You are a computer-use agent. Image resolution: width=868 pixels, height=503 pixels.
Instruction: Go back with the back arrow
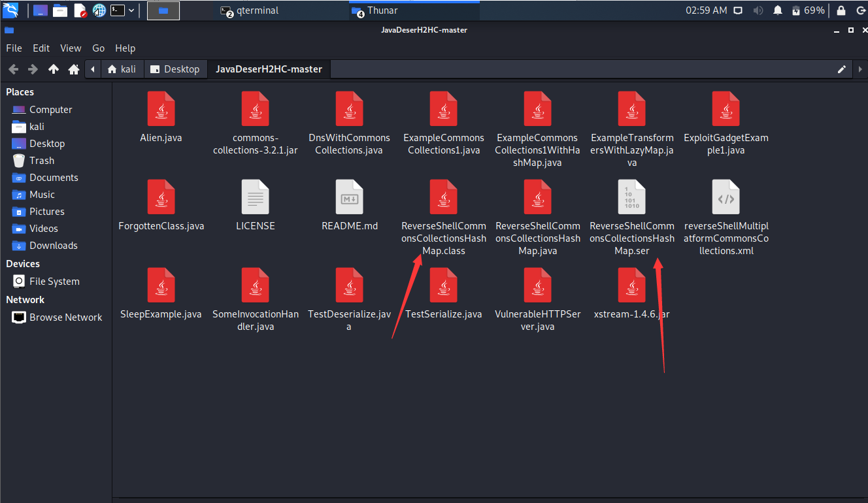(x=13, y=69)
